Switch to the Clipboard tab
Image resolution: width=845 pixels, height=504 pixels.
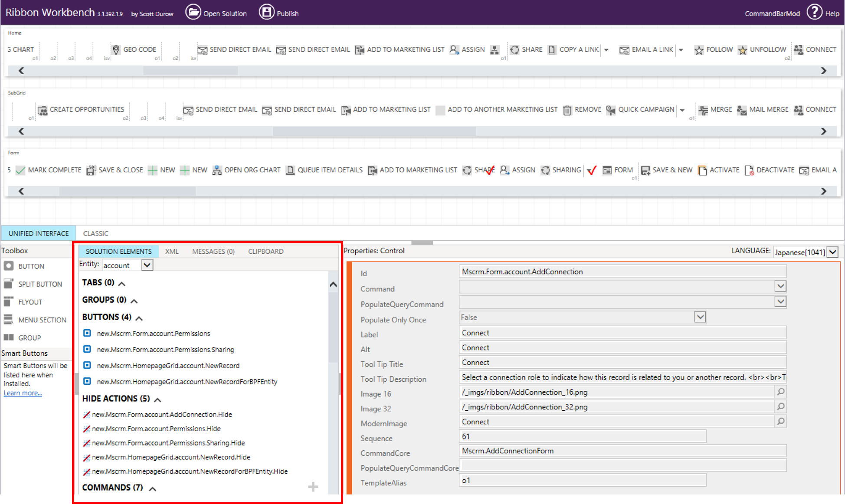(266, 252)
